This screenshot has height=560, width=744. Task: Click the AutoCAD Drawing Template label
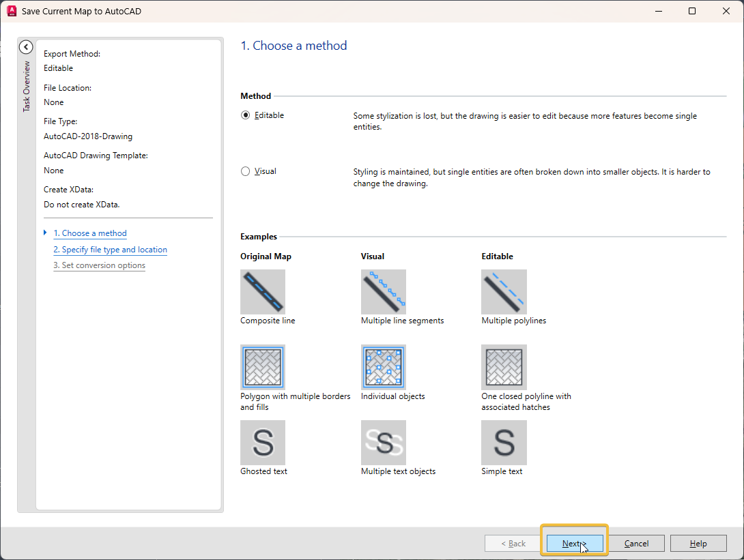pos(96,156)
